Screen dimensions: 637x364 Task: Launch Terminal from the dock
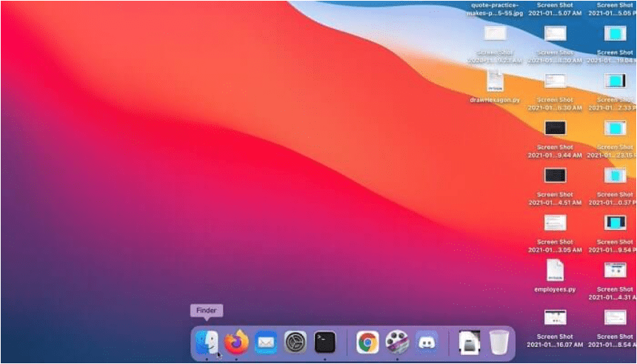324,342
